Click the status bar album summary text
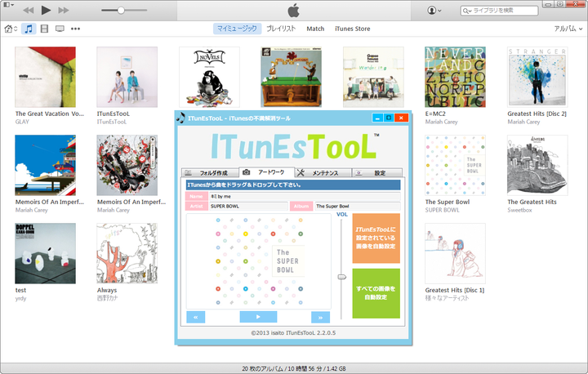 (294, 369)
